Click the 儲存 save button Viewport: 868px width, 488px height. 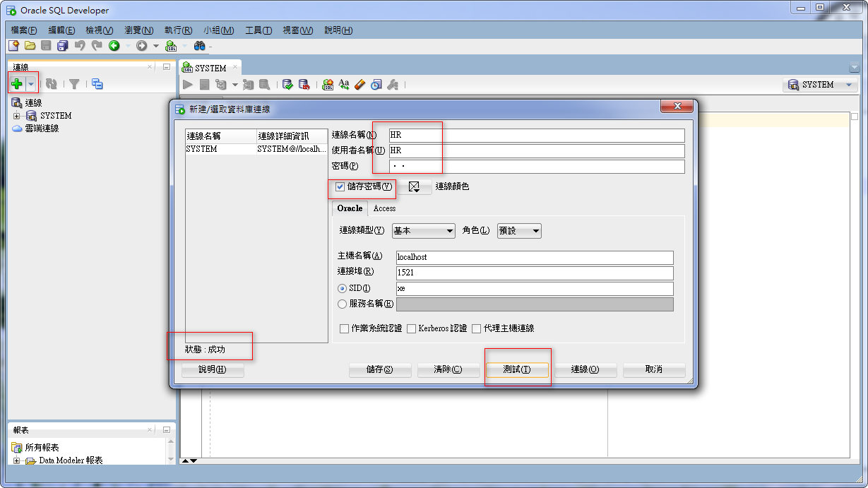[x=379, y=370]
